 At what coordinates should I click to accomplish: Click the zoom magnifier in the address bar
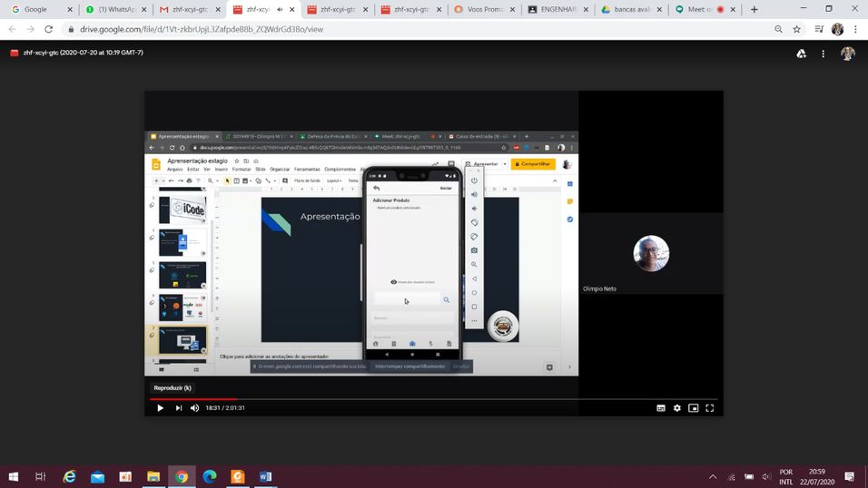778,29
